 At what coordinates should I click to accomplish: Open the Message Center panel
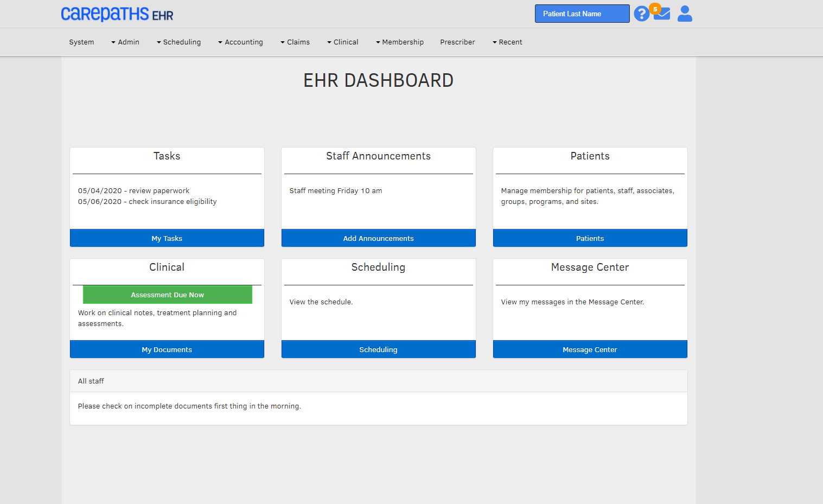click(590, 349)
